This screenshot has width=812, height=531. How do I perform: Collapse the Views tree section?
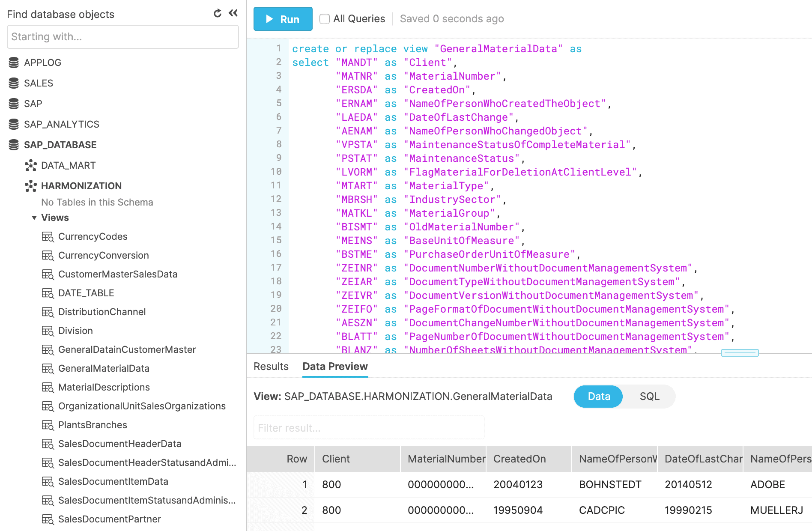[34, 218]
